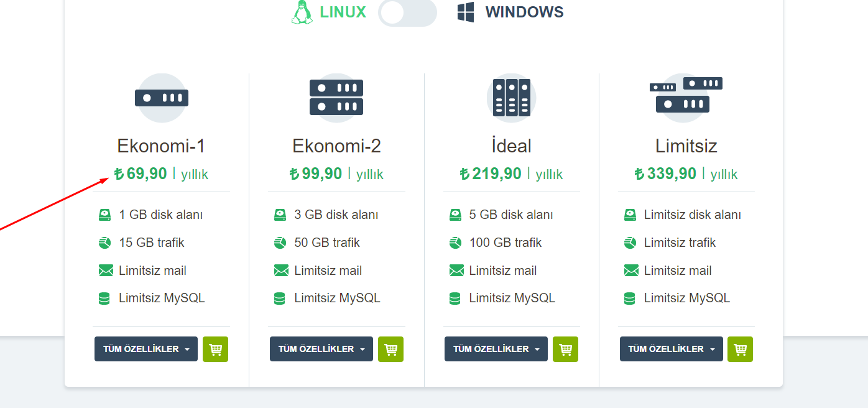The height and width of the screenshot is (408, 868).
Task: Click database icon in İdeal column
Action: (455, 299)
